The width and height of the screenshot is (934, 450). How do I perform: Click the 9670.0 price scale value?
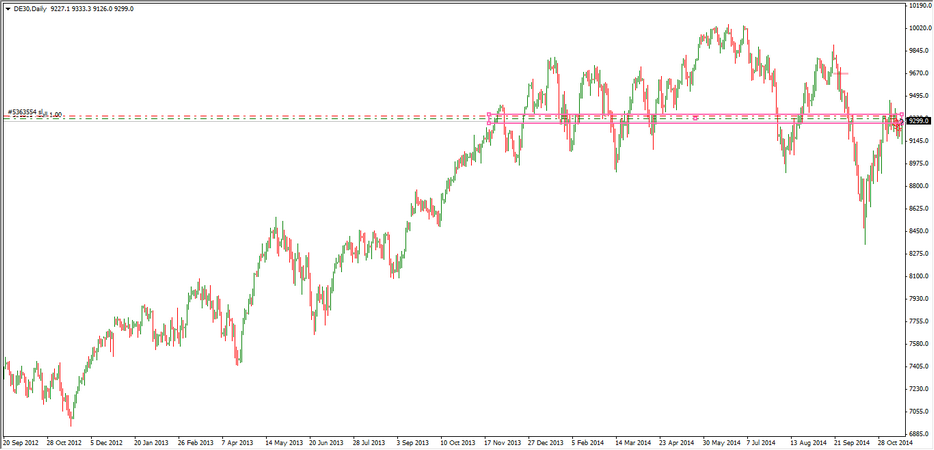[x=919, y=74]
